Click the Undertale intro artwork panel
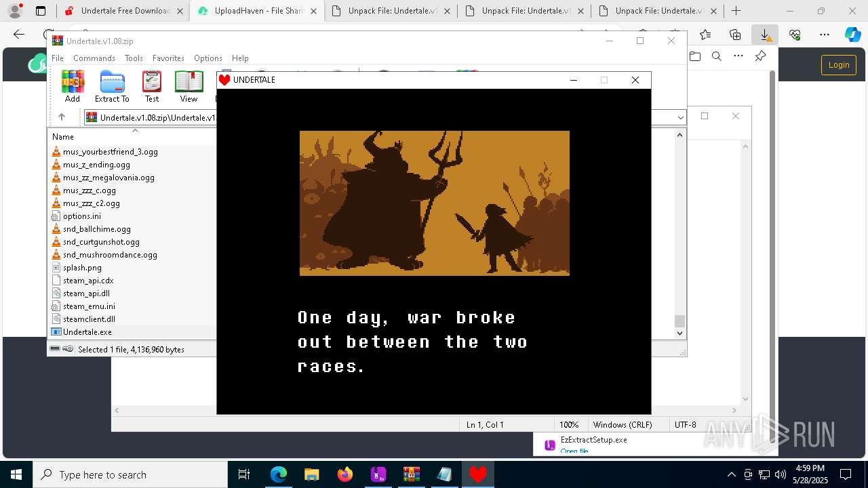The height and width of the screenshot is (488, 868). pos(435,203)
